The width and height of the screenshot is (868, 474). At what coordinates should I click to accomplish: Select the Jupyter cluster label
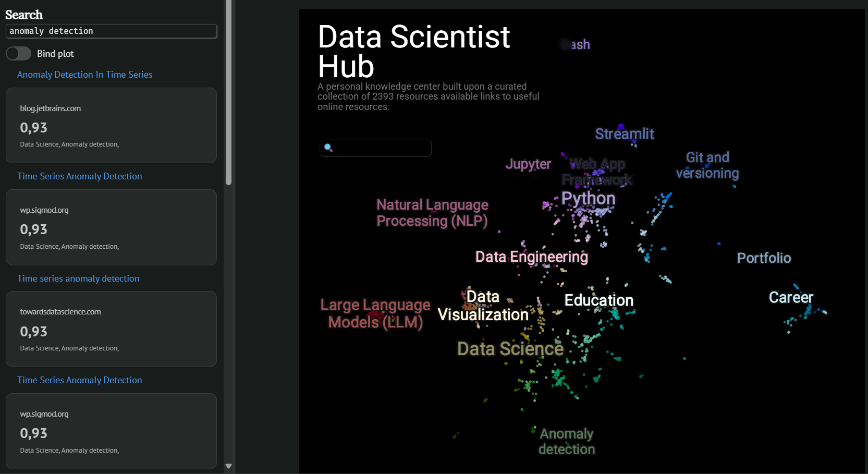click(528, 164)
